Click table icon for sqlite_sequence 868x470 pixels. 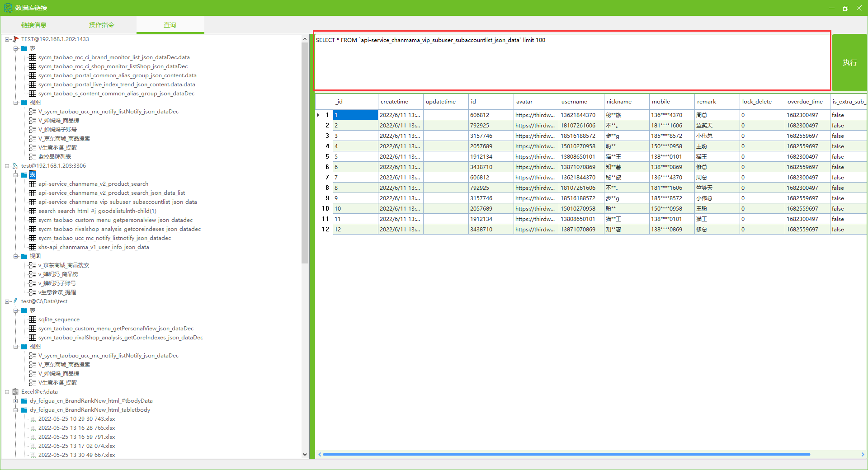pyautogui.click(x=33, y=320)
